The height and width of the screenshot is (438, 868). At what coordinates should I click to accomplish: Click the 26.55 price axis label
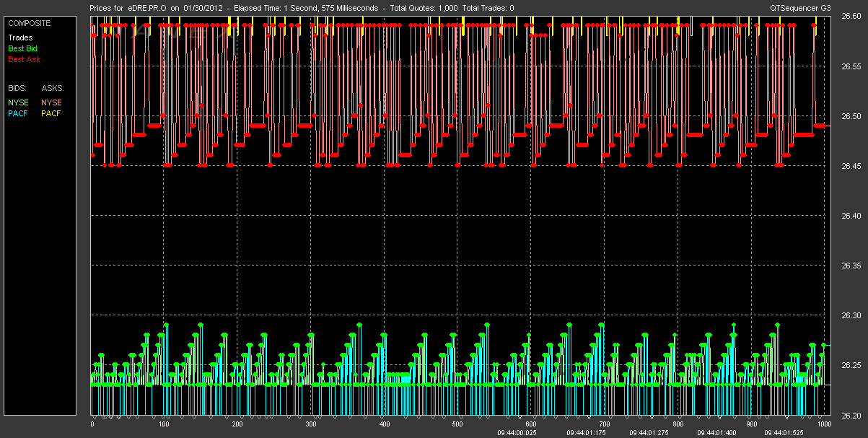click(x=852, y=66)
